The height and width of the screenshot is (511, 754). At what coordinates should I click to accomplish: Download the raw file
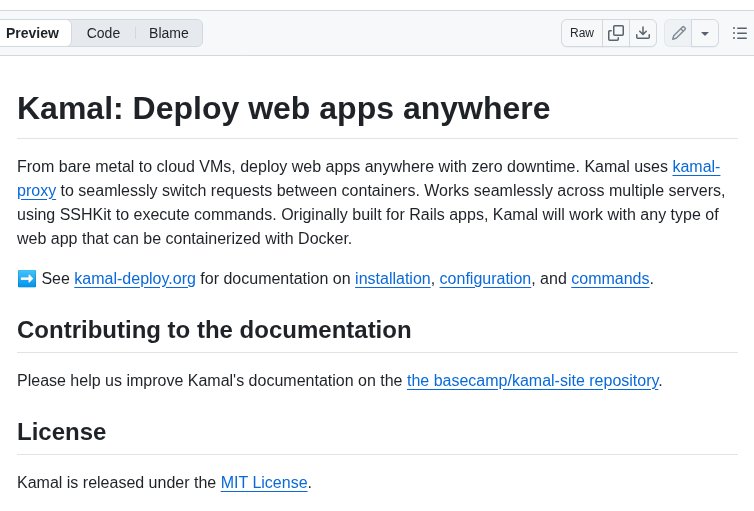tap(643, 33)
